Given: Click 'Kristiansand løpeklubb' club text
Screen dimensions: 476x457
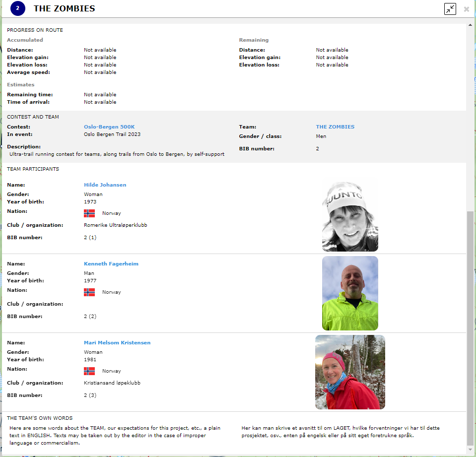Looking at the screenshot, I should tap(112, 383).
